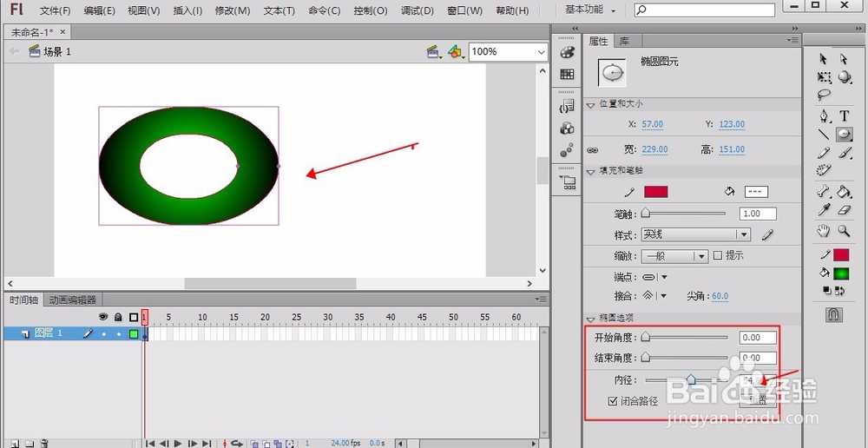868x448 pixels.
Task: Select the Paint Bucket tool
Action: [845, 192]
